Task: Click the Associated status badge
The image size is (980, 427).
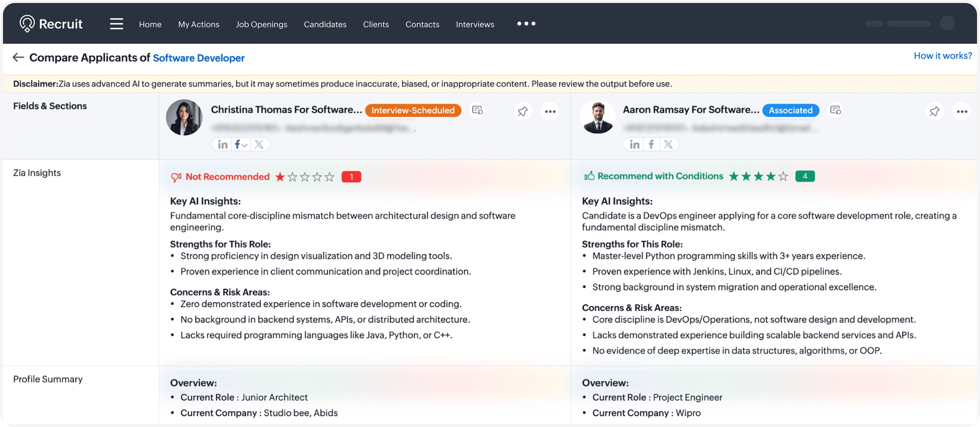Action: point(790,110)
